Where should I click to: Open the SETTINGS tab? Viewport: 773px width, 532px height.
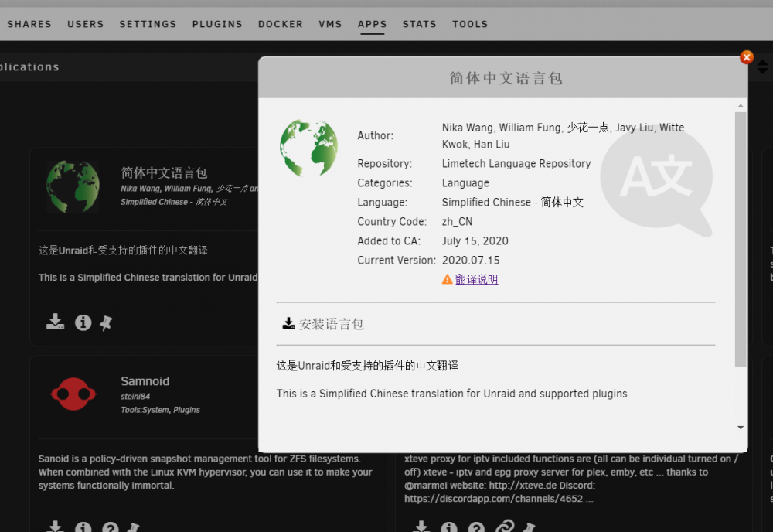tap(148, 24)
